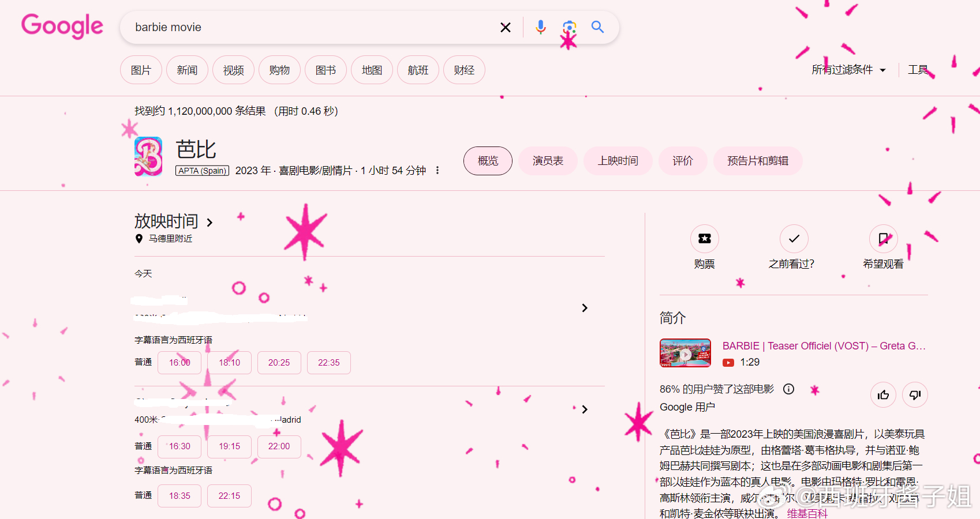Open the 维基百科 Wikipedia link
The height and width of the screenshot is (519, 980).
coord(807,513)
